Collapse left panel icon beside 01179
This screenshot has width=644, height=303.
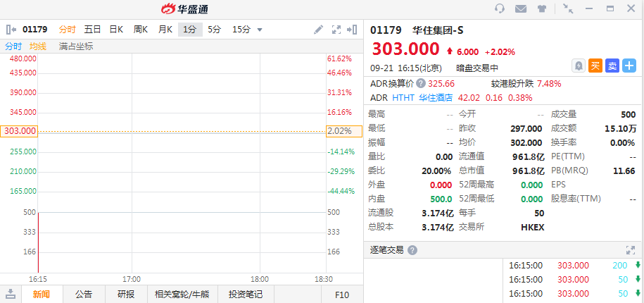[x=11, y=29]
